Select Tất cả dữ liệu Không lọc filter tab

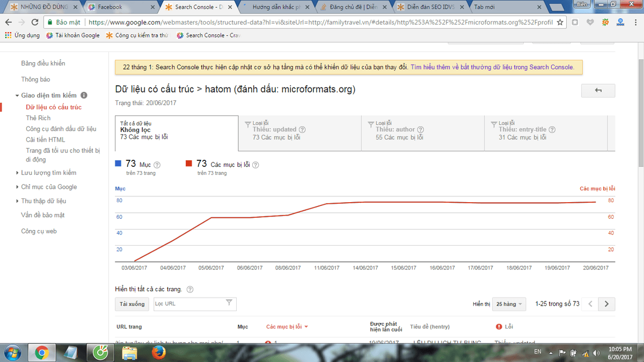[177, 133]
